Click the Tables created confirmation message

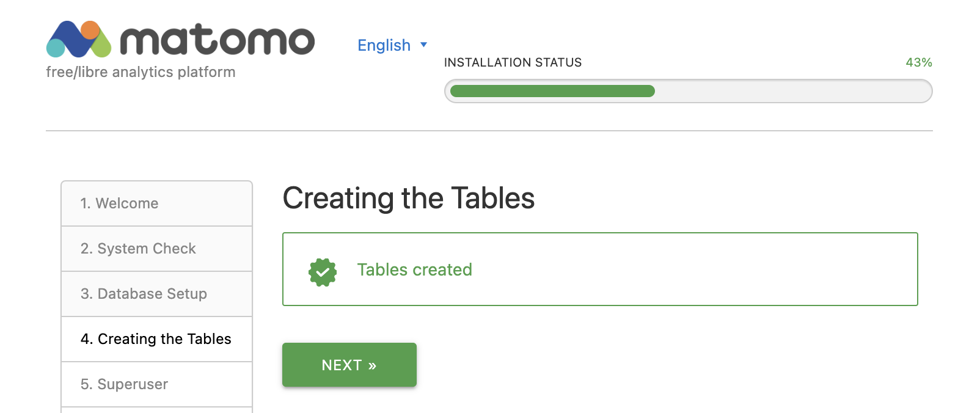(415, 270)
